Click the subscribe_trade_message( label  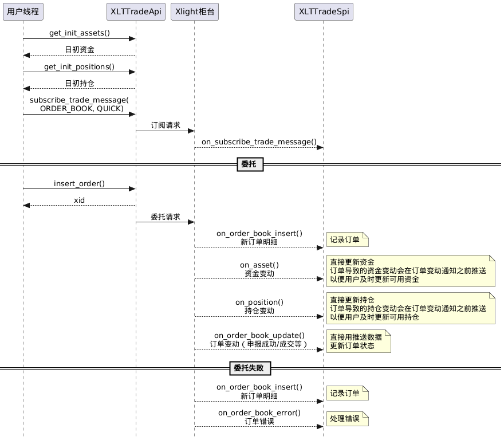point(80,100)
